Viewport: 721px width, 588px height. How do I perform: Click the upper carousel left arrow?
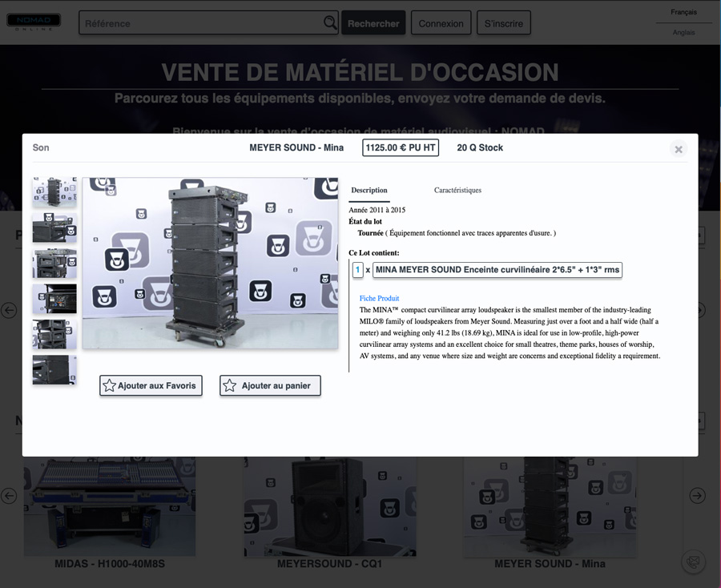point(9,310)
